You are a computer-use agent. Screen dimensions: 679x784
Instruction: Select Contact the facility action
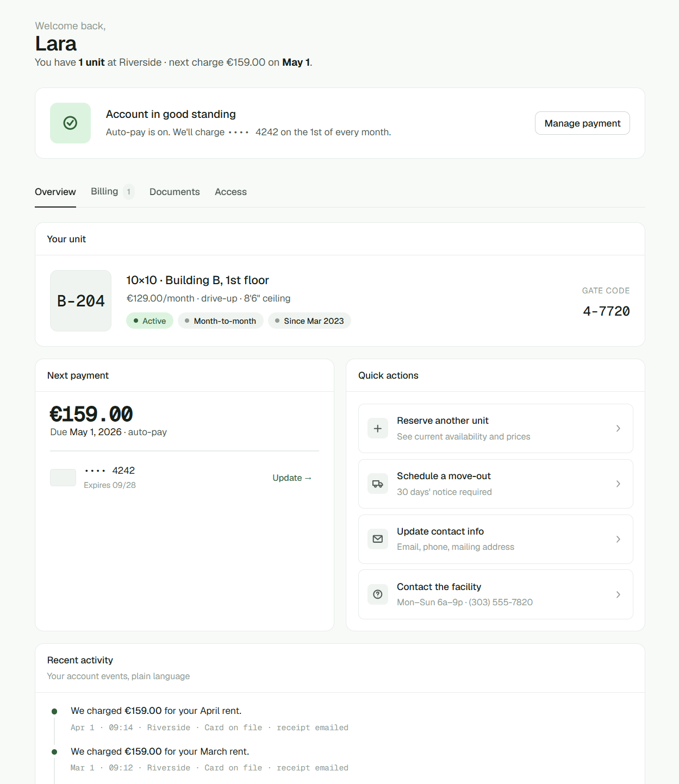click(496, 594)
